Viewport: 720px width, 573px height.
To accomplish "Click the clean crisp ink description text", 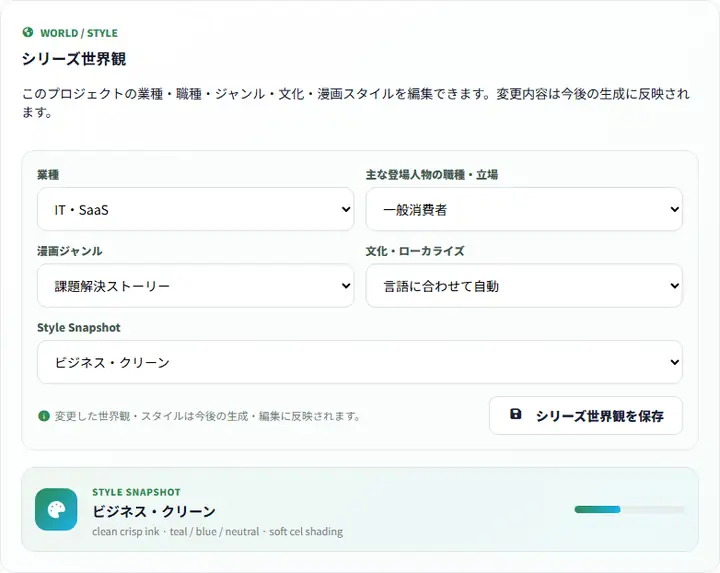I will click(x=217, y=532).
